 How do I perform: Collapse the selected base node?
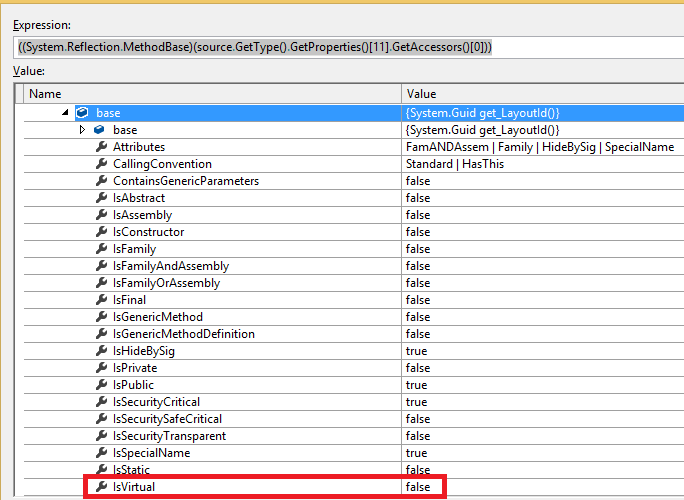click(65, 113)
